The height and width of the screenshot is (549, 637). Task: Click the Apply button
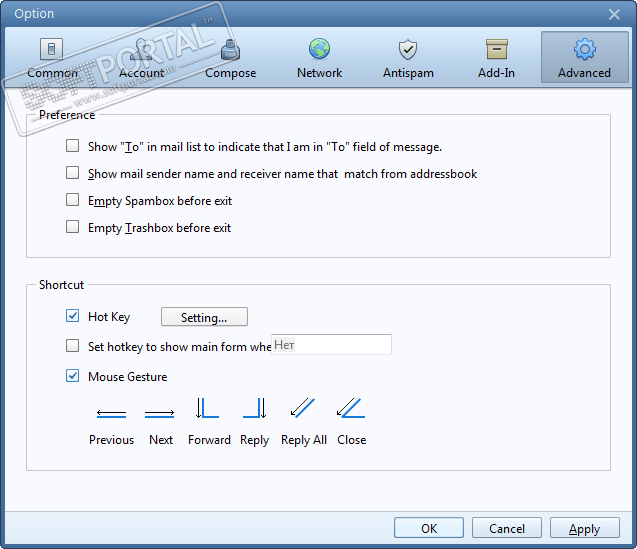click(585, 528)
